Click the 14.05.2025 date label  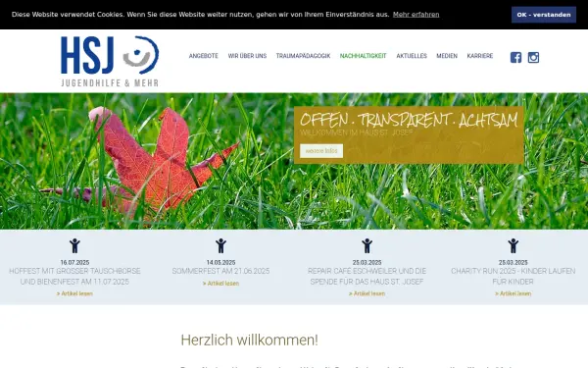(x=220, y=262)
